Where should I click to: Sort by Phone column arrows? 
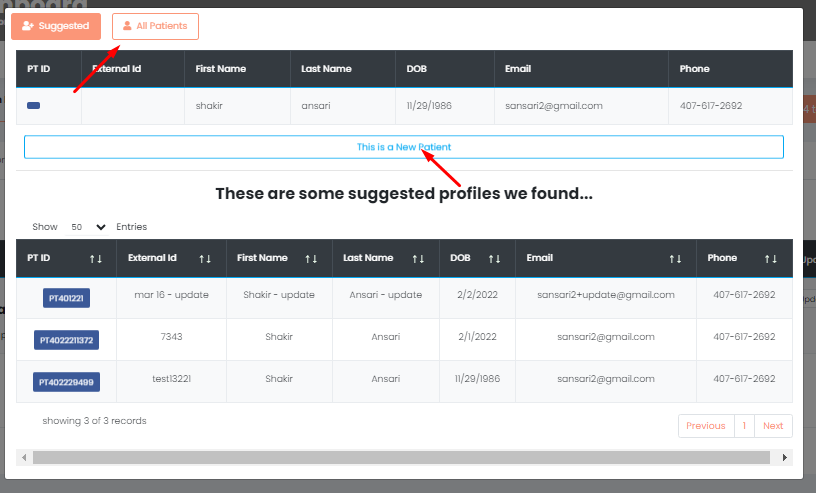coord(771,259)
